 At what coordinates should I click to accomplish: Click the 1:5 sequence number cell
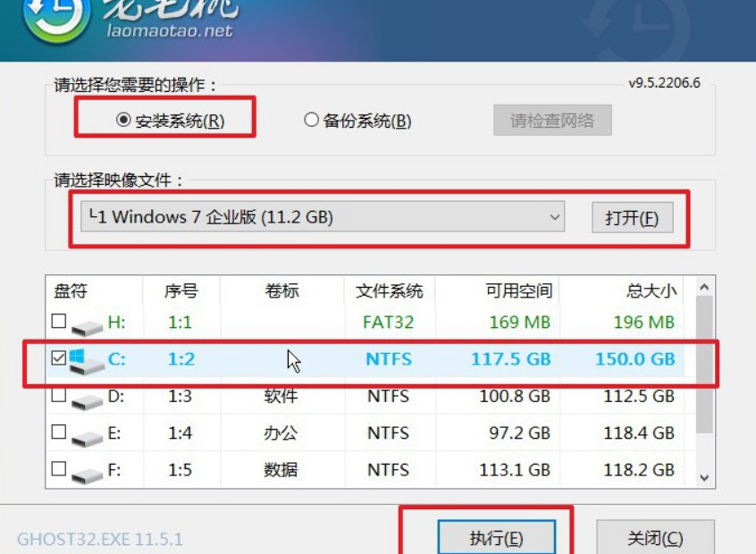coord(180,470)
